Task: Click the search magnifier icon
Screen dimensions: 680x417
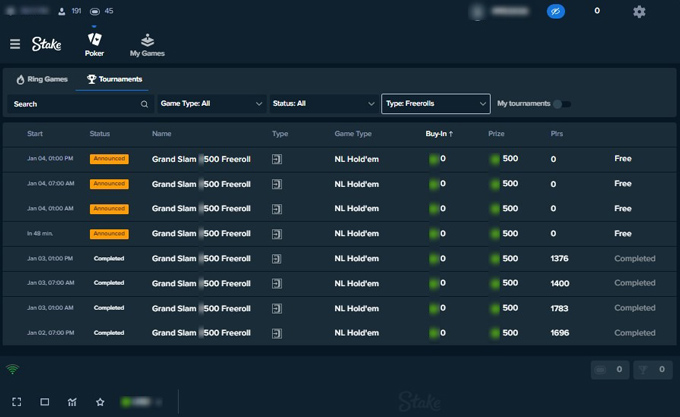Action: [144, 104]
